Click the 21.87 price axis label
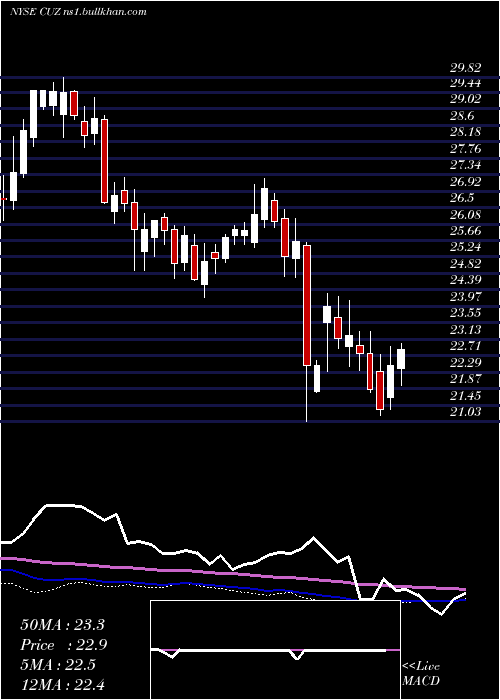 466,379
